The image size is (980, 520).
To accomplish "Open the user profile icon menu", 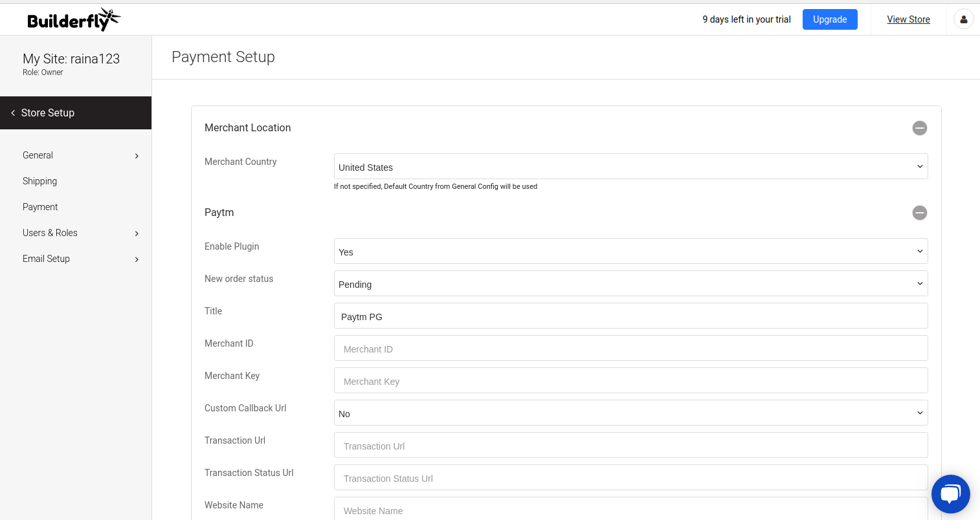I will tap(963, 19).
